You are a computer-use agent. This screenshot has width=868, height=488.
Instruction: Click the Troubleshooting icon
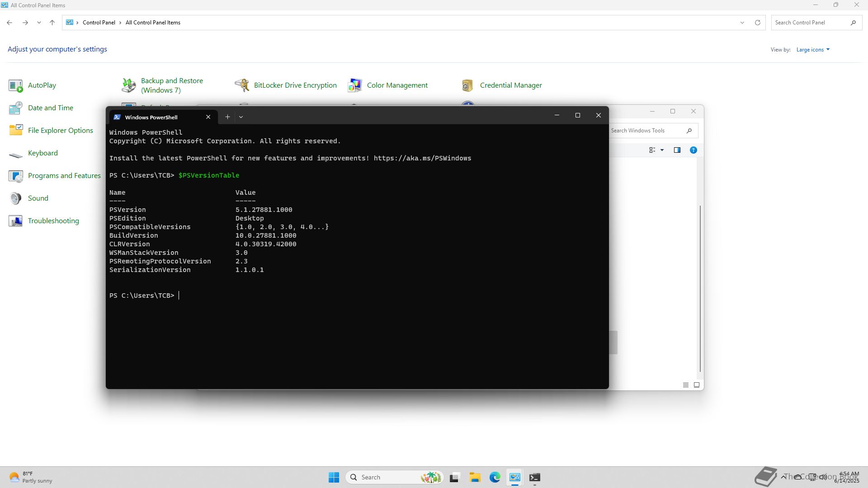coord(15,221)
